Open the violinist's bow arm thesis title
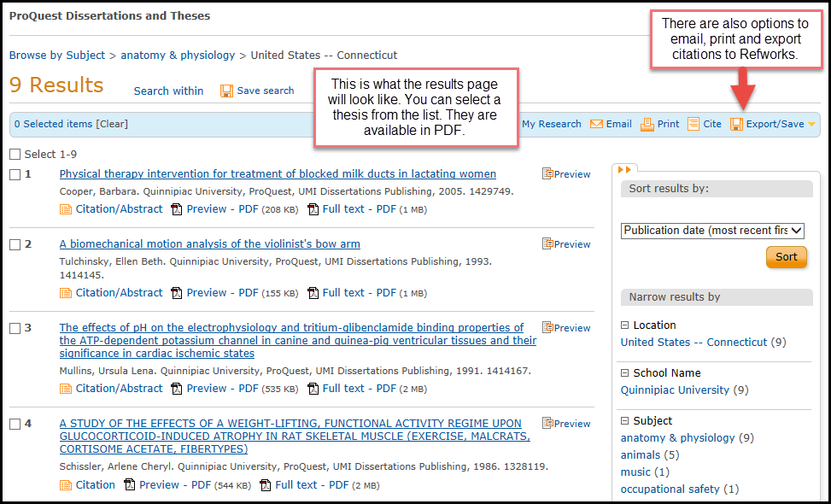This screenshot has width=831, height=504. [x=210, y=243]
